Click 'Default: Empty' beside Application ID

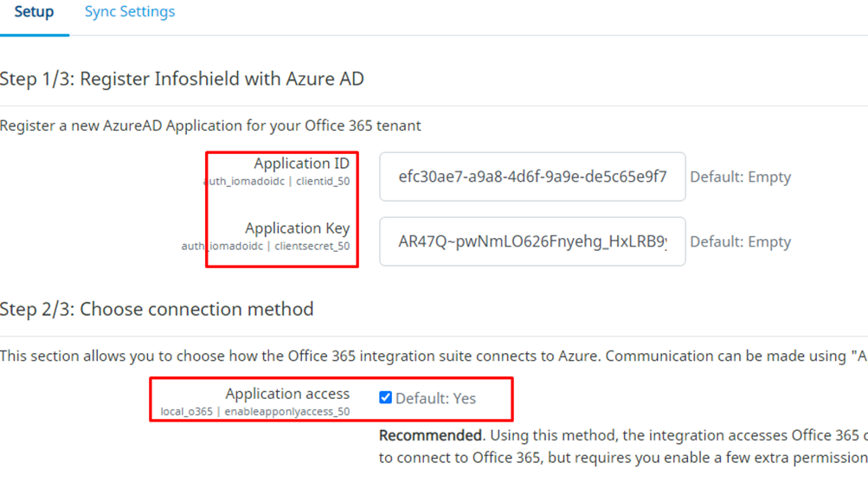[740, 177]
